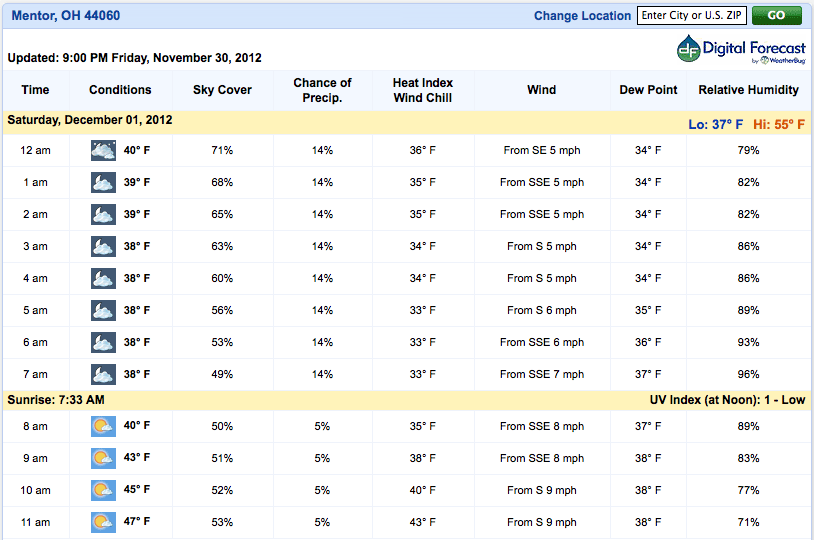The image size is (814, 540).
Task: Click the Change Location label
Action: click(582, 16)
